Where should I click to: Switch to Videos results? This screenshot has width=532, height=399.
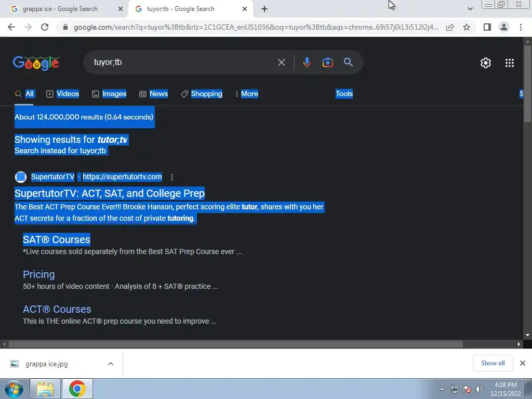63,94
